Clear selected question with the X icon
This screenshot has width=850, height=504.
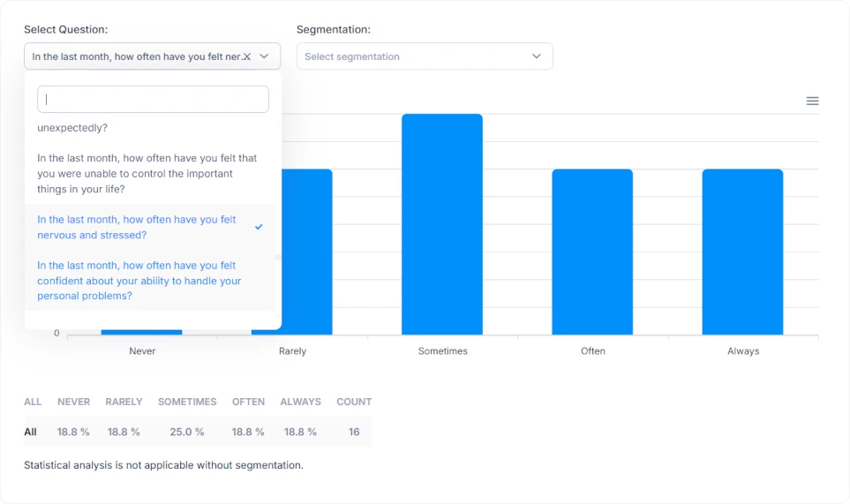click(x=247, y=56)
